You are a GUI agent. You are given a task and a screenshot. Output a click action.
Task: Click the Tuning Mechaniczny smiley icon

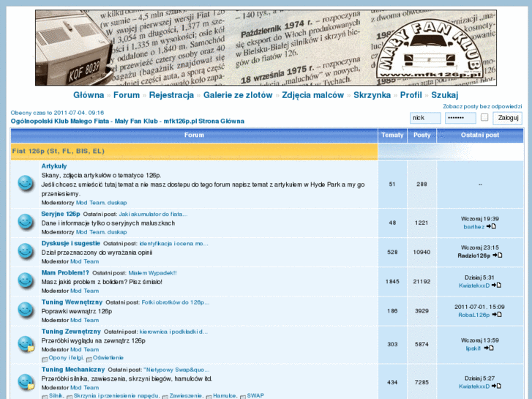pos(26,382)
